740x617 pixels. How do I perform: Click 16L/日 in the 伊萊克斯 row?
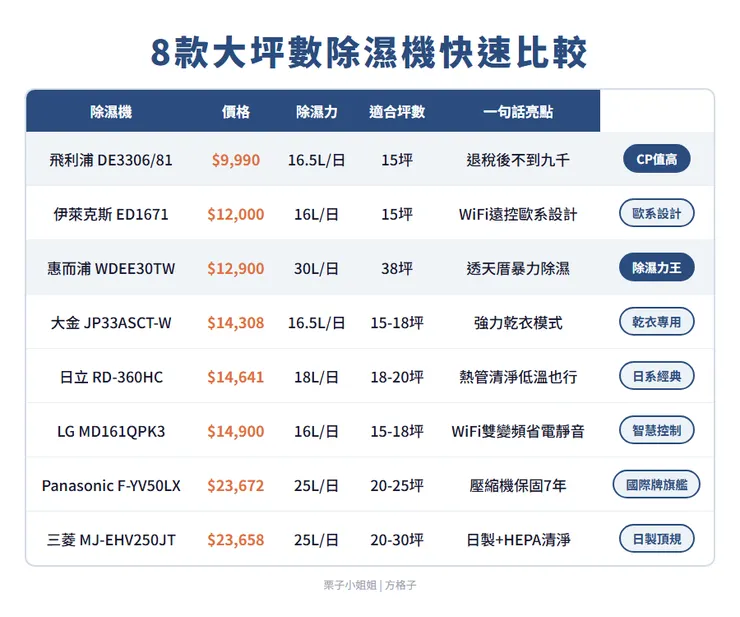tap(316, 214)
